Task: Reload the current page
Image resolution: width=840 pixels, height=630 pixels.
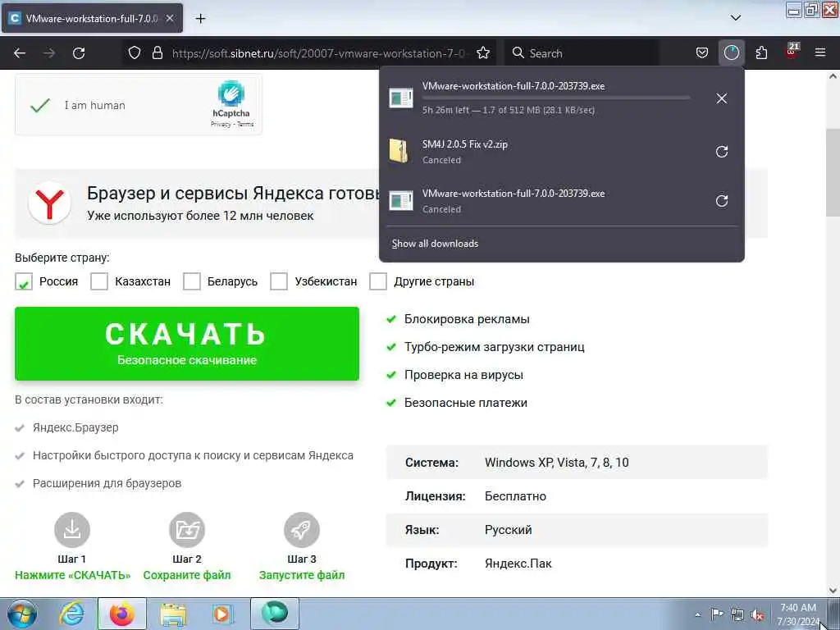Action: point(79,53)
